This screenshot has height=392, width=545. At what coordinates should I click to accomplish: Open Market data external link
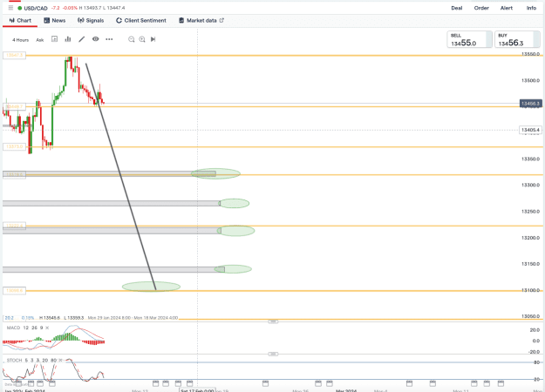coord(201,21)
